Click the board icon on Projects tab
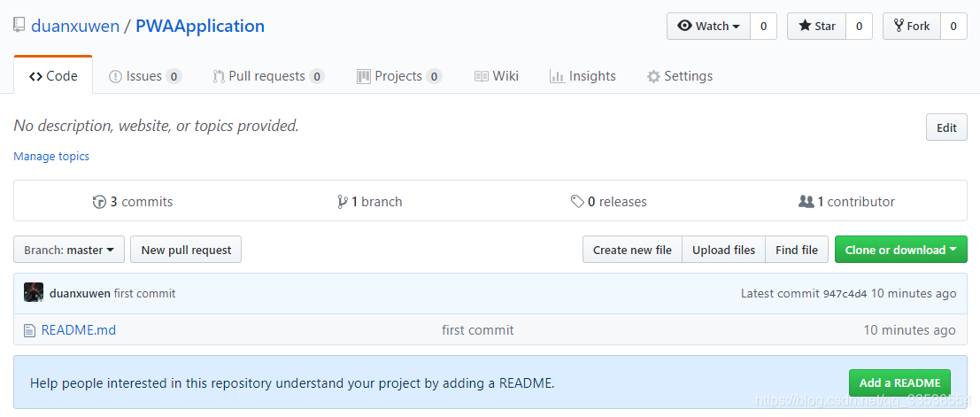 coord(364,76)
